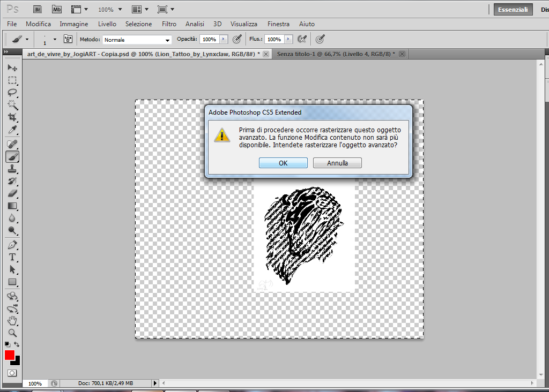Select the Path Selection tool
The height and width of the screenshot is (392, 549).
coord(12,269)
